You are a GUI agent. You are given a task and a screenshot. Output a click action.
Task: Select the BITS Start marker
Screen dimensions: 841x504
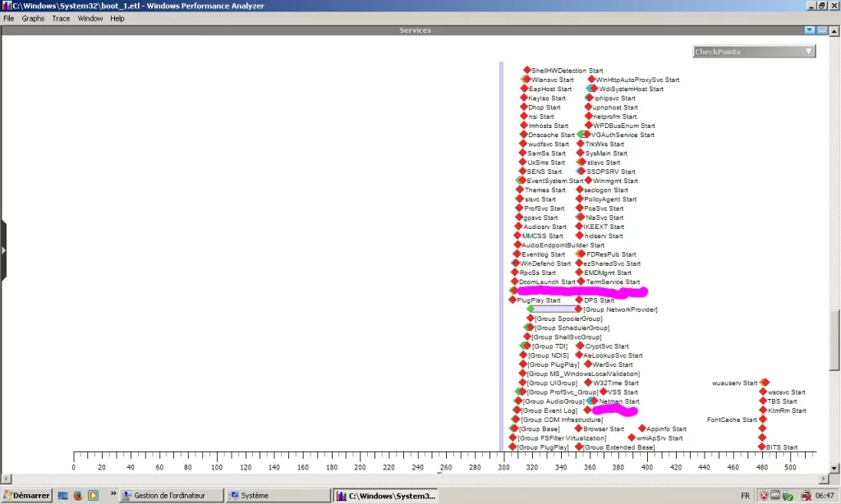761,447
